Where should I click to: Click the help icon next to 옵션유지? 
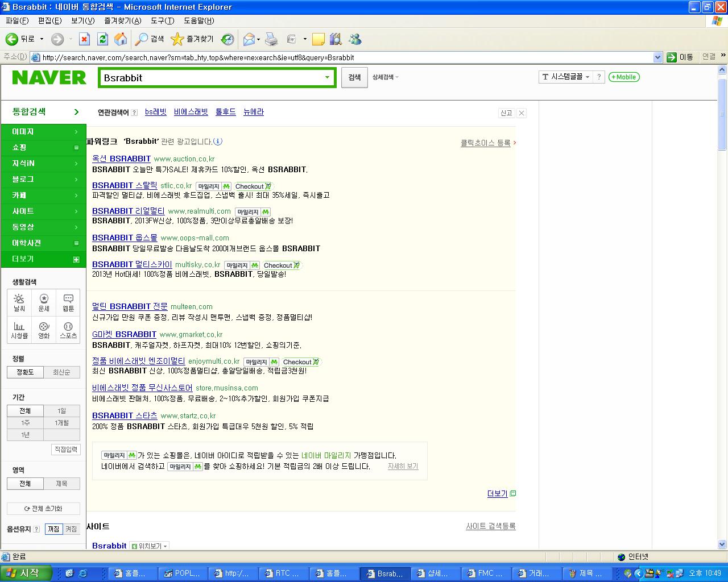pos(37,529)
